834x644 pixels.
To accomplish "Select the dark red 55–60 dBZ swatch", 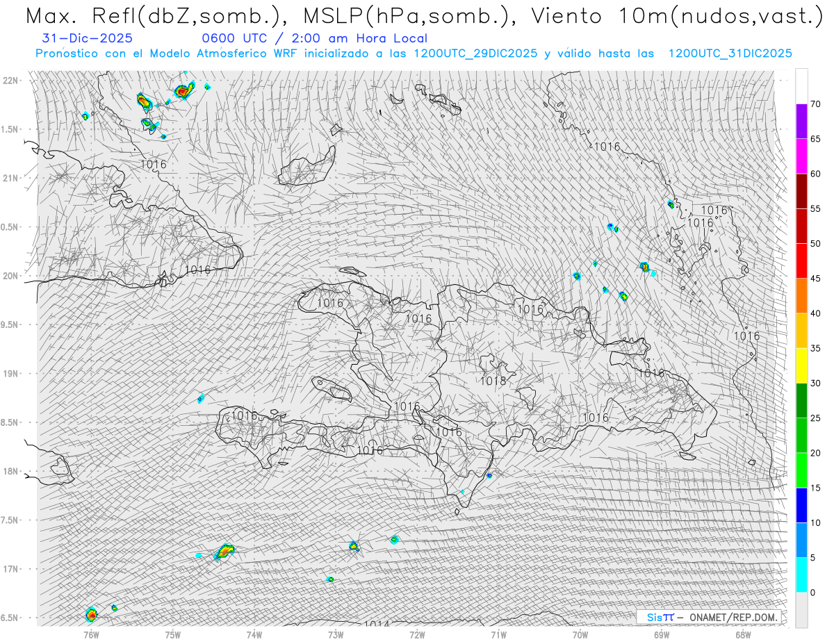I will point(801,191).
